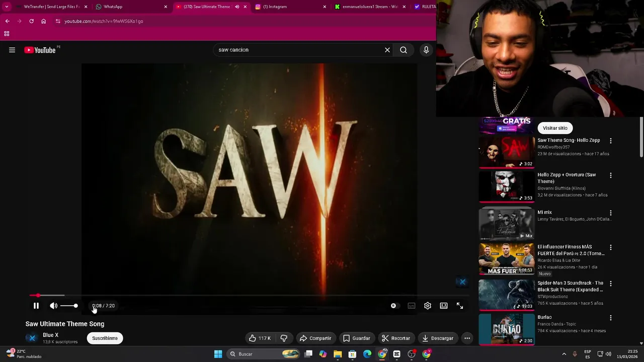Open options for Hello Zepp + Overture video
Screen dimensions: 644x362
[x=611, y=175]
